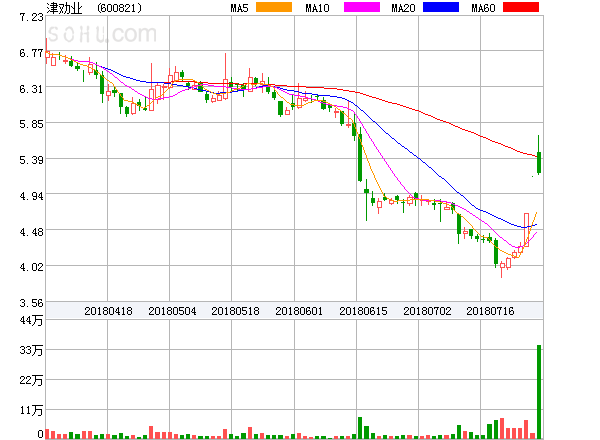
Task: Click the MA60 legend label
Action: tap(483, 8)
